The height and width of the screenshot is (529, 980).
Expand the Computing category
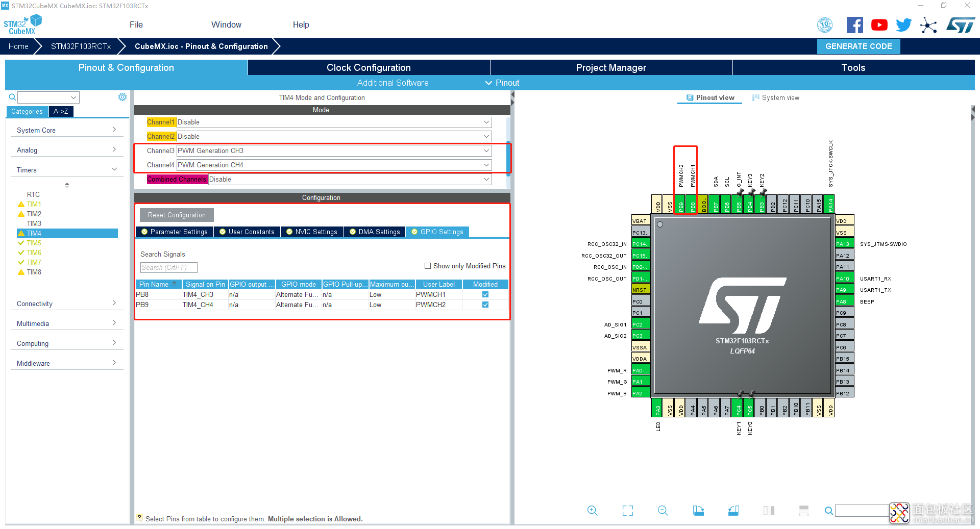click(x=67, y=343)
